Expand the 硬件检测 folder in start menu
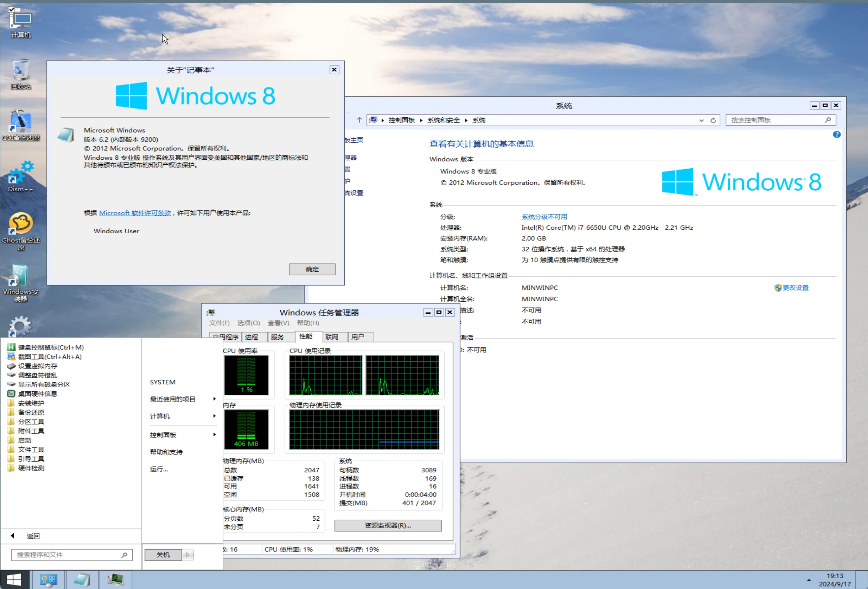This screenshot has height=589, width=868. pos(26,468)
